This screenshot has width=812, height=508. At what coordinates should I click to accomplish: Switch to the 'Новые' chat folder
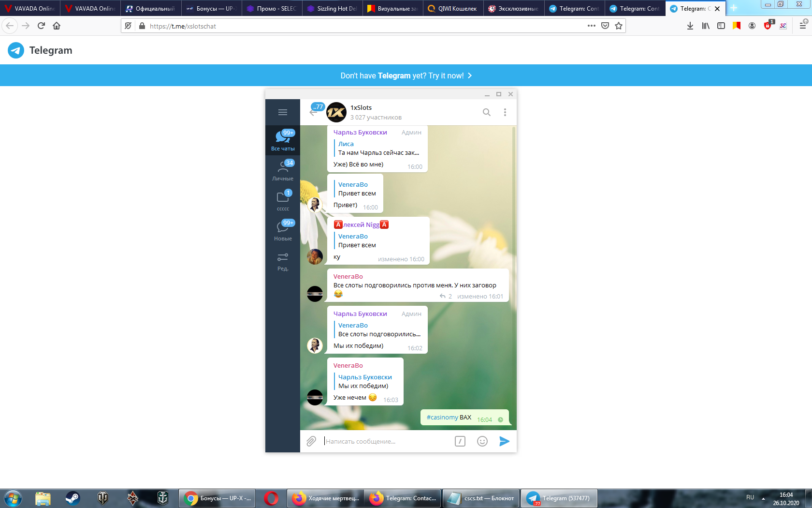pos(283,230)
